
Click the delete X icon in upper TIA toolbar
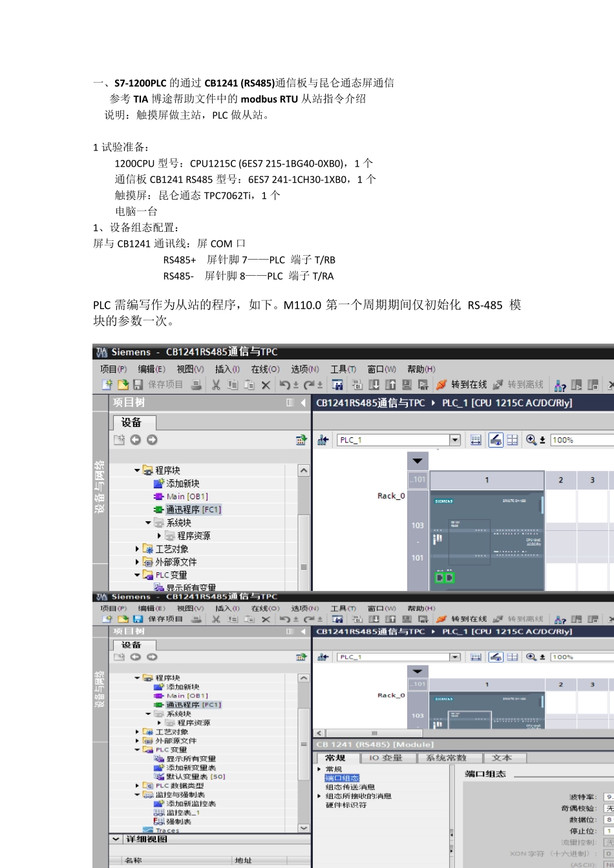pos(266,385)
